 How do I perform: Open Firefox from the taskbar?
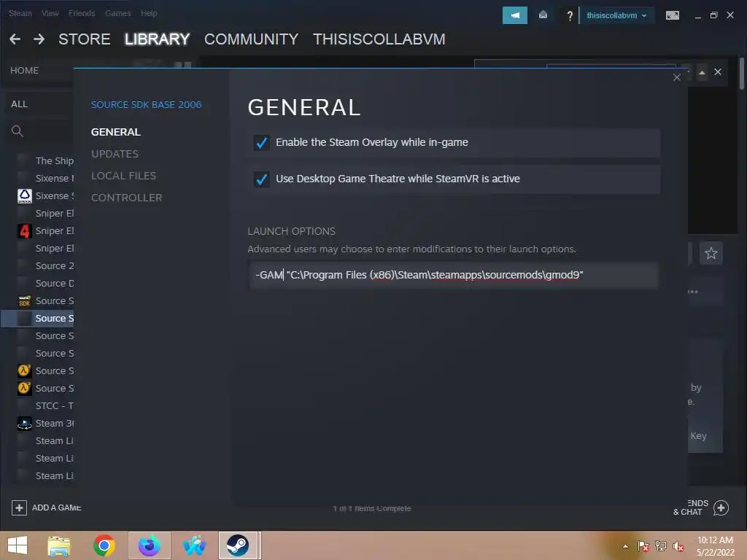149,545
